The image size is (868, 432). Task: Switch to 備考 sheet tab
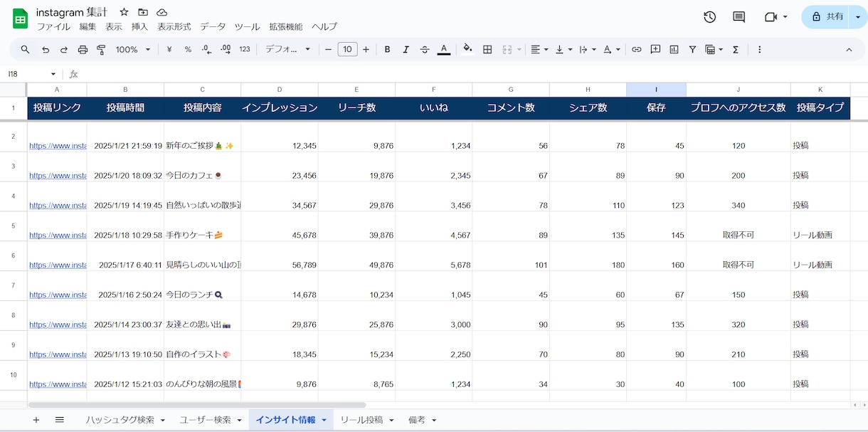pos(417,420)
